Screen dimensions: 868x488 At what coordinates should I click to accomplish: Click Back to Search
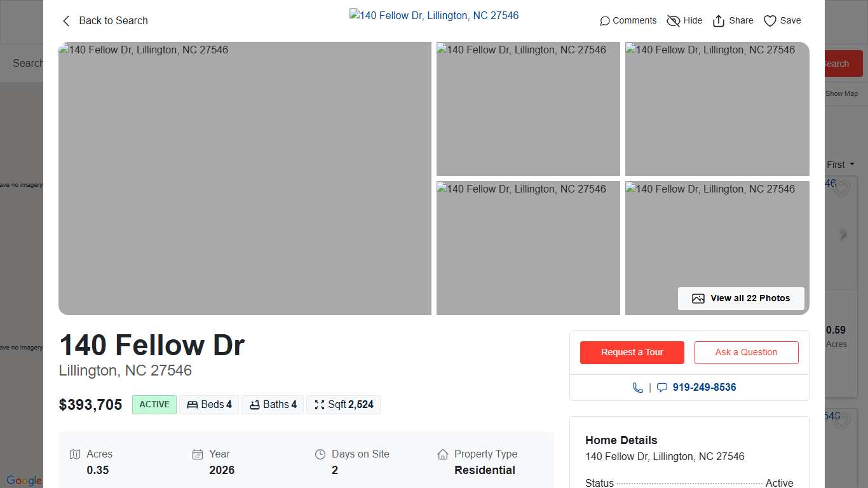[104, 20]
